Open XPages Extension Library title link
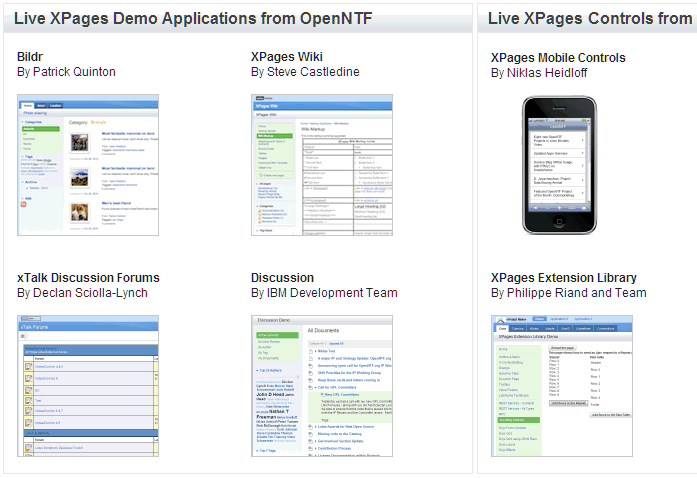Viewport: 697px width, 478px height. [564, 278]
